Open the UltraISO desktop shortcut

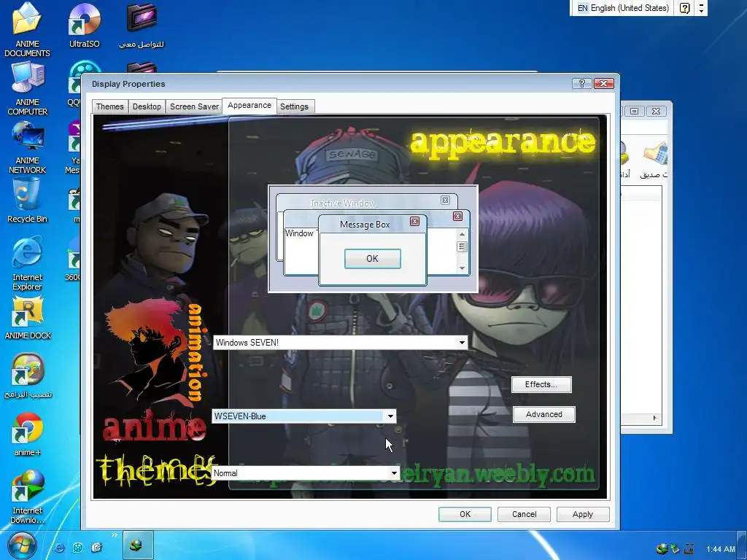coord(85,25)
